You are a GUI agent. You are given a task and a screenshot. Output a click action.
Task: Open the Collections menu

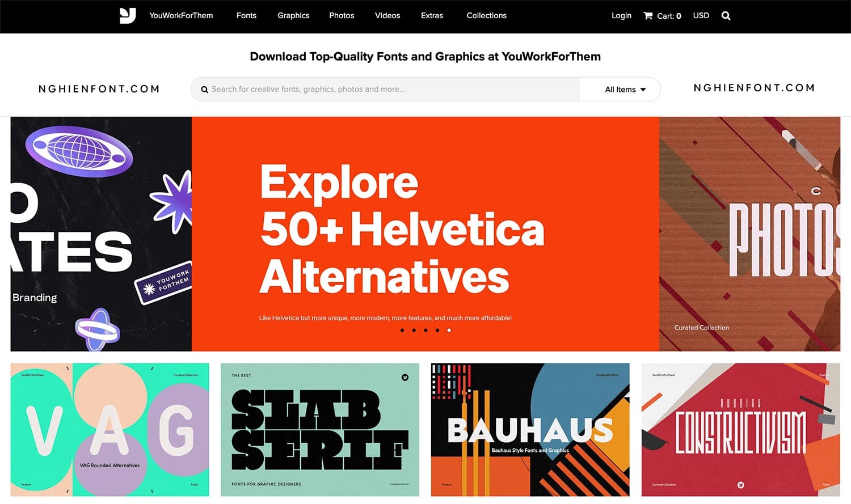486,15
